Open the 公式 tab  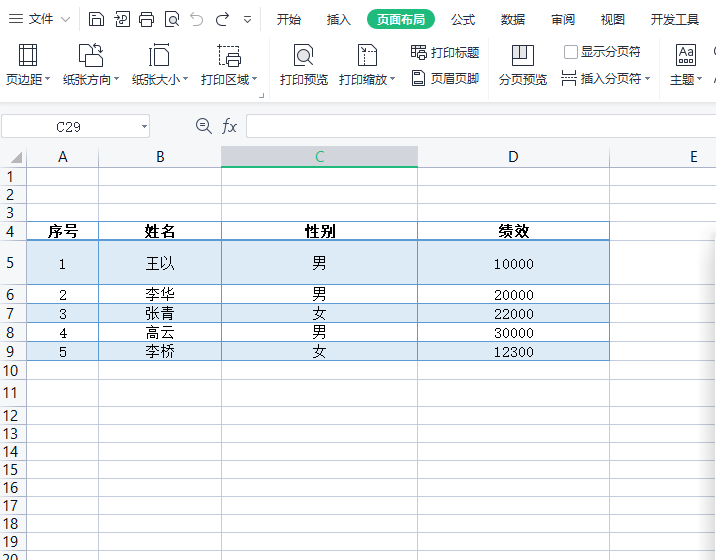463,19
